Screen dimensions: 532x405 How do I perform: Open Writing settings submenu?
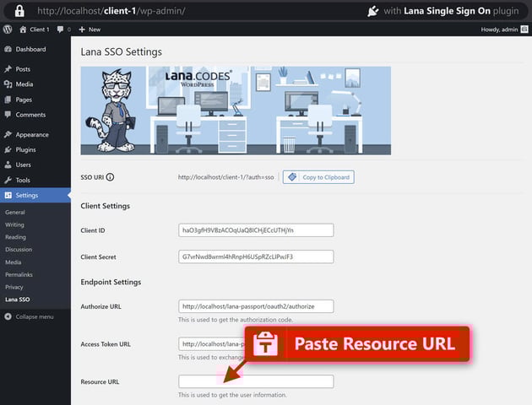[14, 224]
